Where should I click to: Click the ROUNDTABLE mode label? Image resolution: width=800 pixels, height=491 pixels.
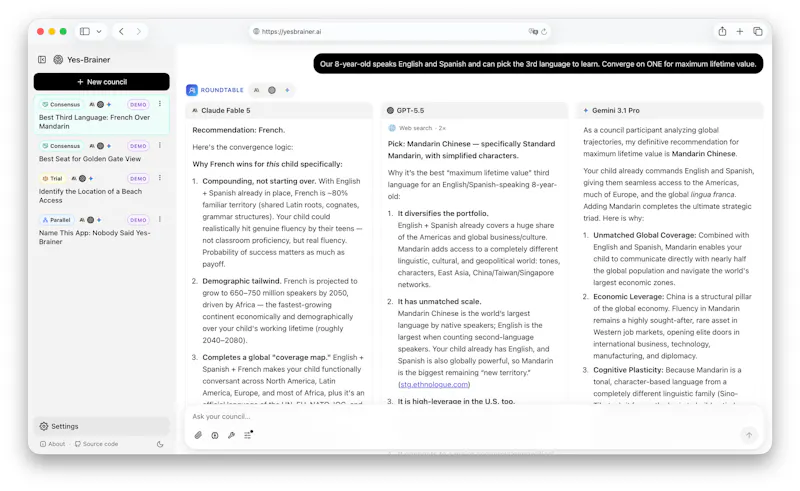click(222, 90)
